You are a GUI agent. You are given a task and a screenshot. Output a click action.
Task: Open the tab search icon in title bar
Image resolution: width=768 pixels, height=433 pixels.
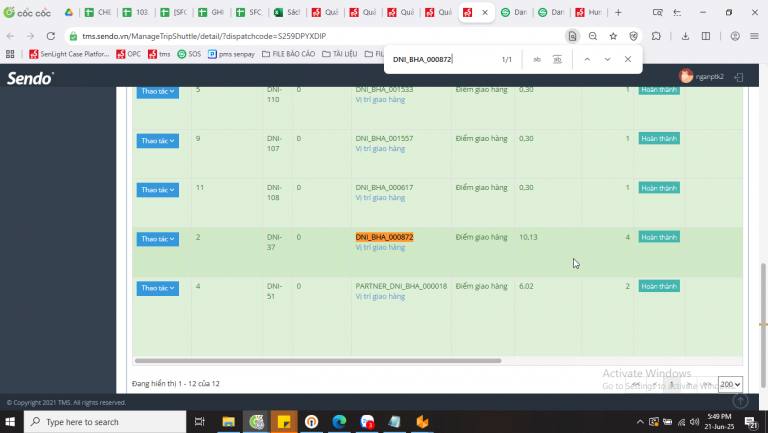coord(658,12)
